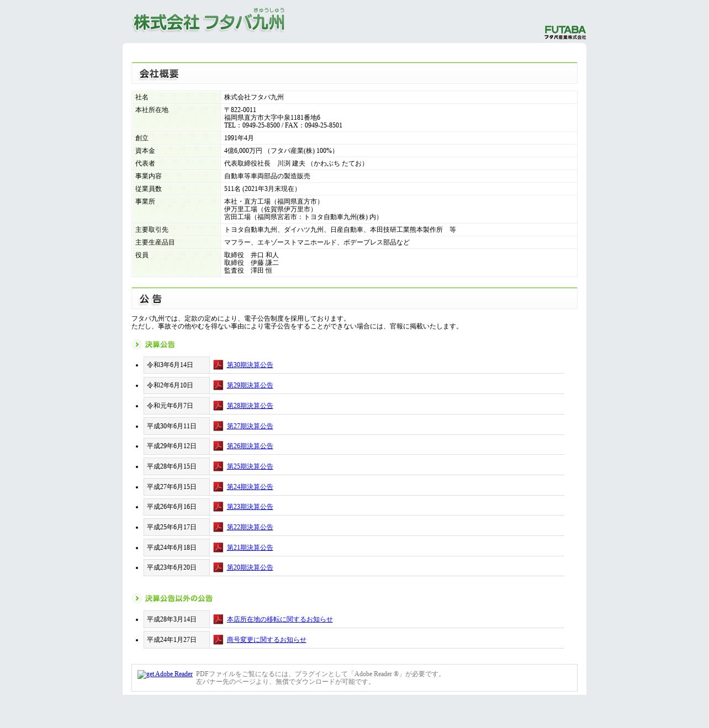Open the 第30期決算公告 link
This screenshot has width=709, height=728.
tap(250, 365)
